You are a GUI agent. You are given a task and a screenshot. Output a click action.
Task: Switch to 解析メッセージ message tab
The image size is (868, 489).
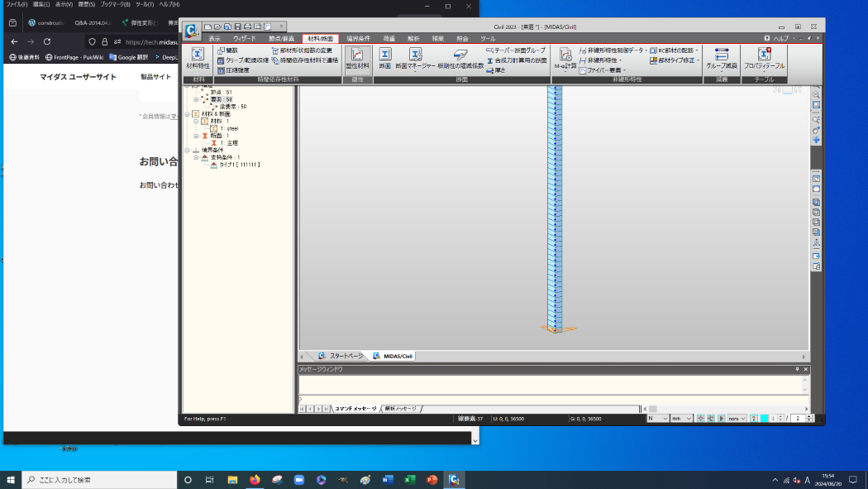click(x=400, y=409)
